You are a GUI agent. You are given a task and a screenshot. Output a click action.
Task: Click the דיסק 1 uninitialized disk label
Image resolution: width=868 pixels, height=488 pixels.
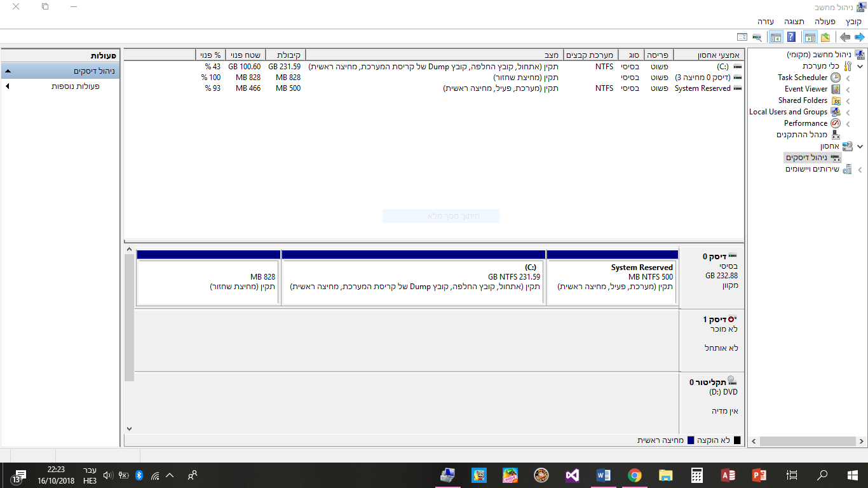coord(711,339)
